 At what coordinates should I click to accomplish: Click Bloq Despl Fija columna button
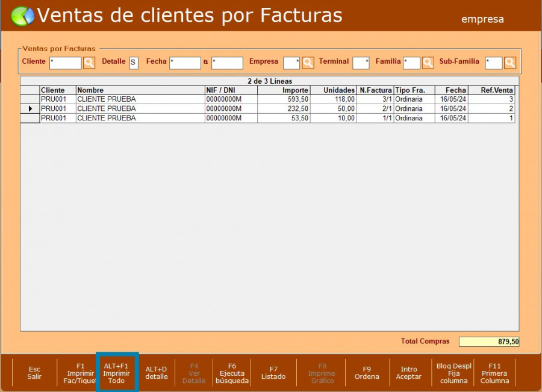point(453,373)
